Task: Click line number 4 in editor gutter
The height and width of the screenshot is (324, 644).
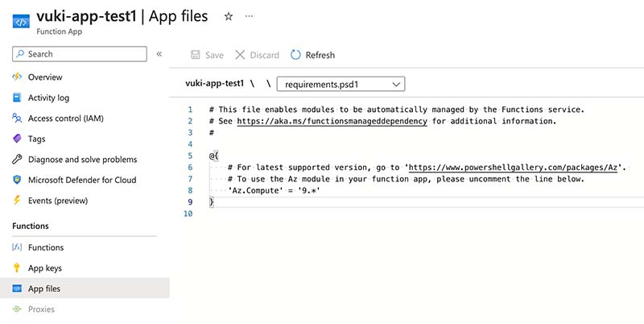Action: tap(190, 144)
